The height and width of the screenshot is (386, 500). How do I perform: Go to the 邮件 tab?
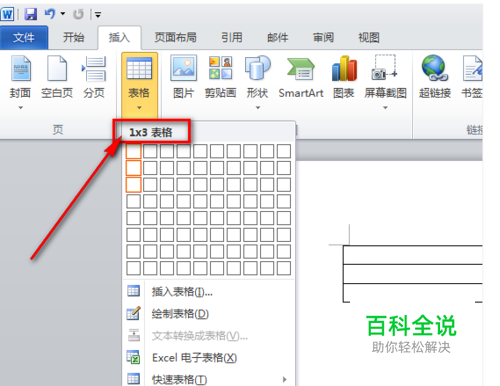(277, 37)
